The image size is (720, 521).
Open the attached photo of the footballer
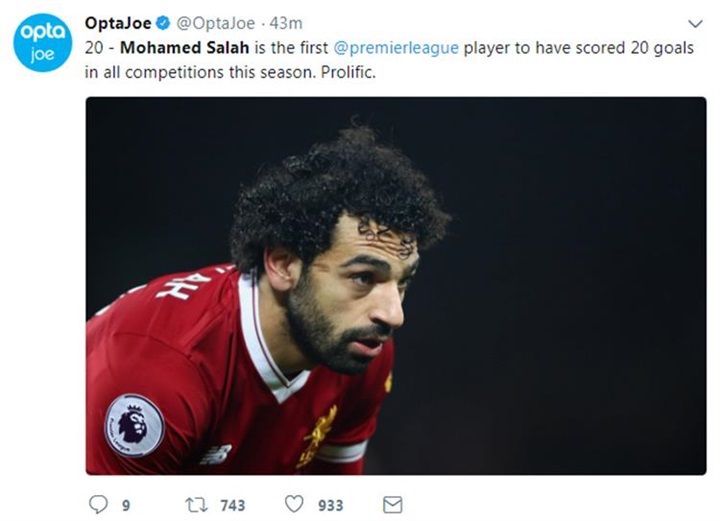[395, 285]
